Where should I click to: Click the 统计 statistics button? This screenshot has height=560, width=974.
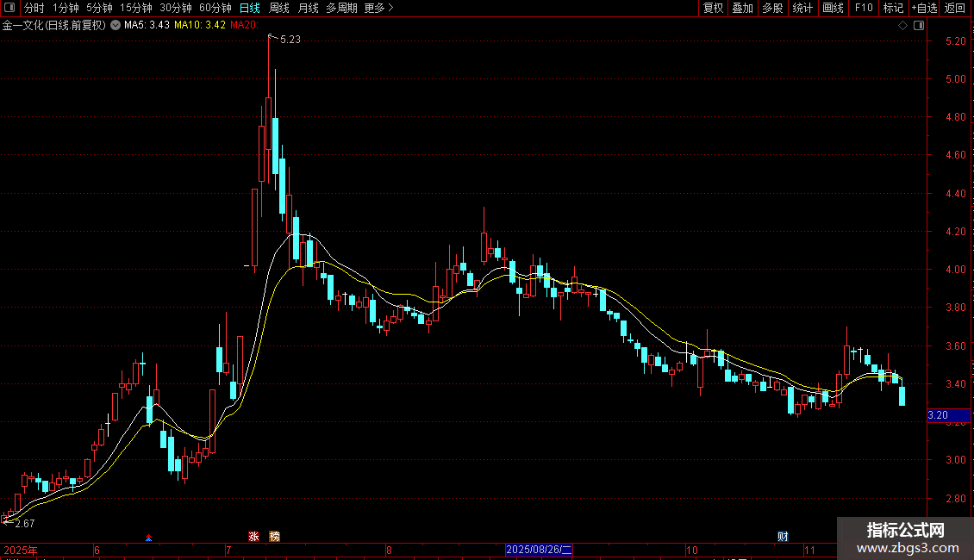[802, 8]
